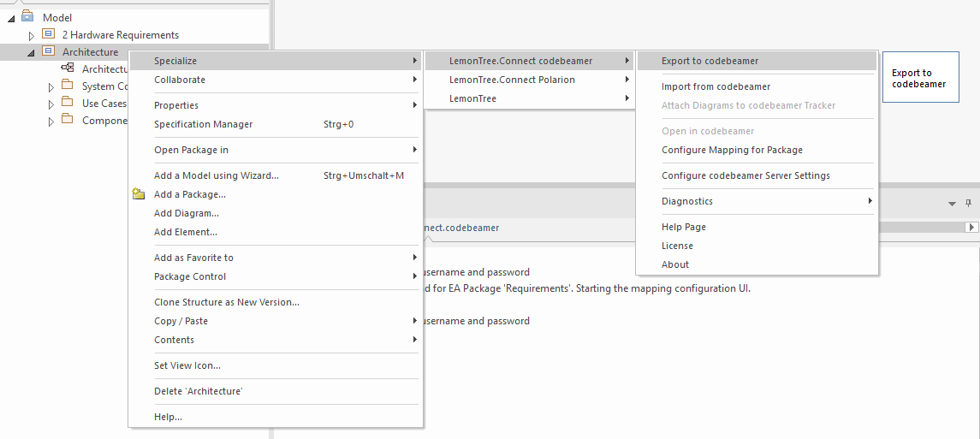980x439 pixels.
Task: Click the tab scroll right arrow
Action: click(971, 228)
